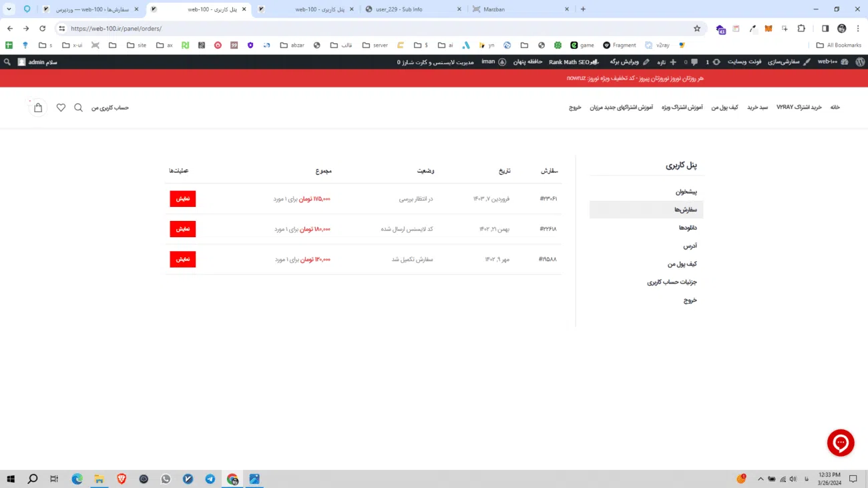
Task: Click the WordPress logo in admin bar
Action: pyautogui.click(x=860, y=61)
